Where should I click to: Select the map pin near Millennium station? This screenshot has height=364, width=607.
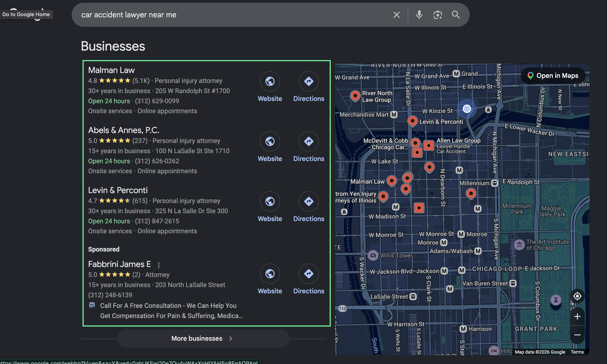tap(471, 194)
